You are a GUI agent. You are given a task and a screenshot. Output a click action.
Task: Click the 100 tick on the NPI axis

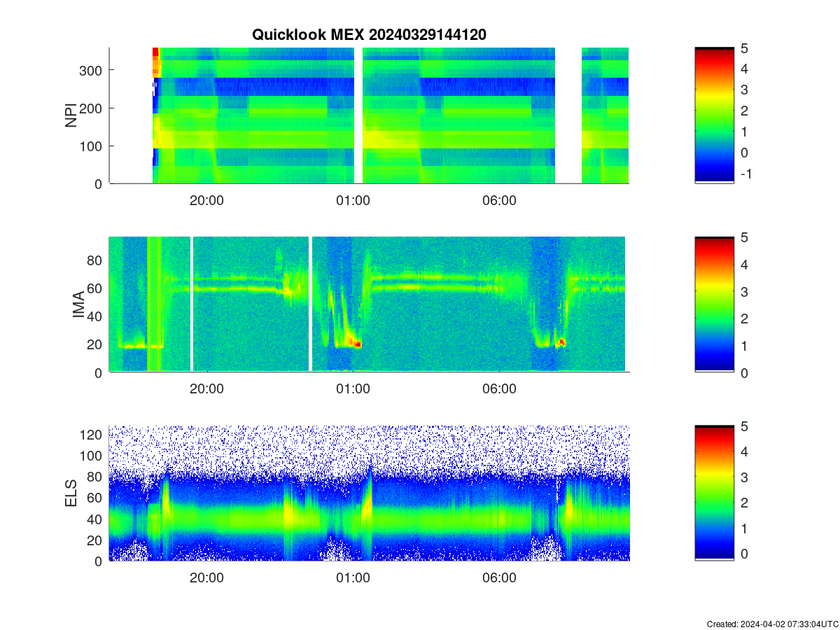pos(91,146)
